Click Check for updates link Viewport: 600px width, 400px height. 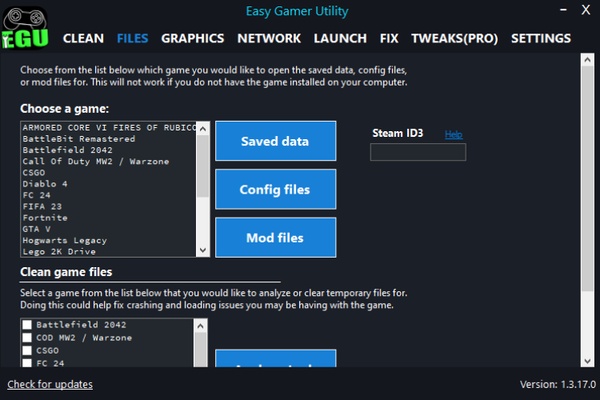coord(50,384)
